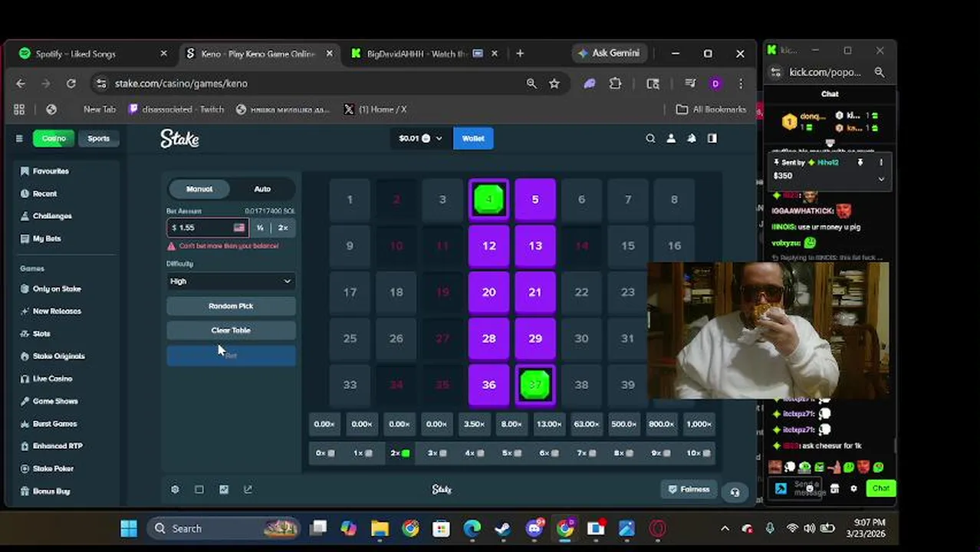Open File Explorer from the taskbar
Viewport: 980px width, 552px height.
coord(380,528)
